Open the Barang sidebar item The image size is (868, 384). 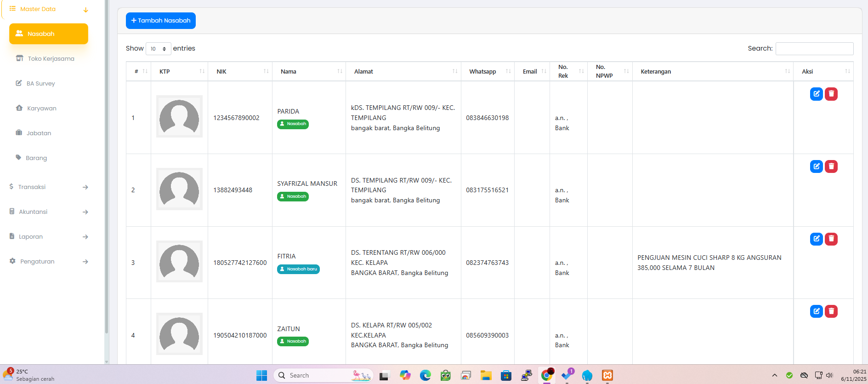36,158
